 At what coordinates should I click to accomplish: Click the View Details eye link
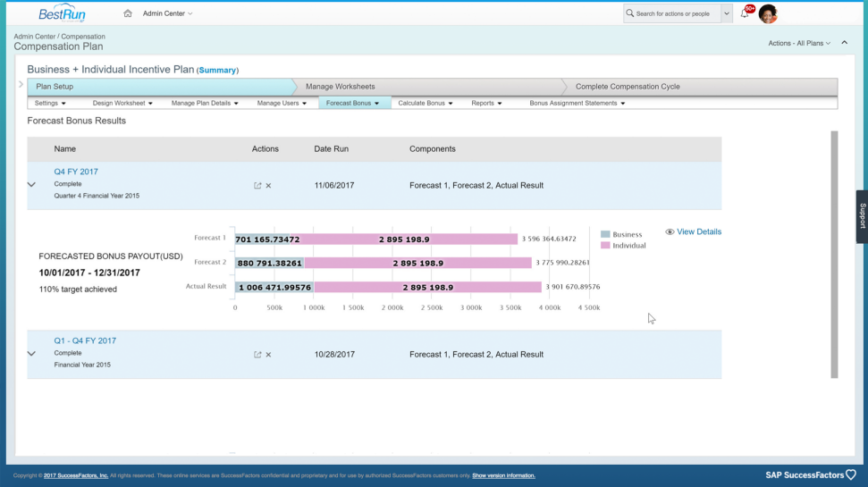tap(693, 231)
